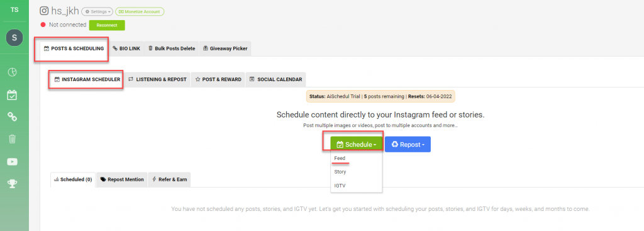The image size is (644, 231).
Task: Open the YouTube sidebar icon
Action: 13,162
